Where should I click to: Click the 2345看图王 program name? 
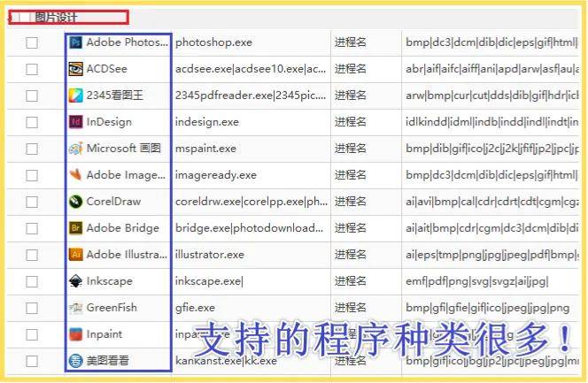point(115,96)
